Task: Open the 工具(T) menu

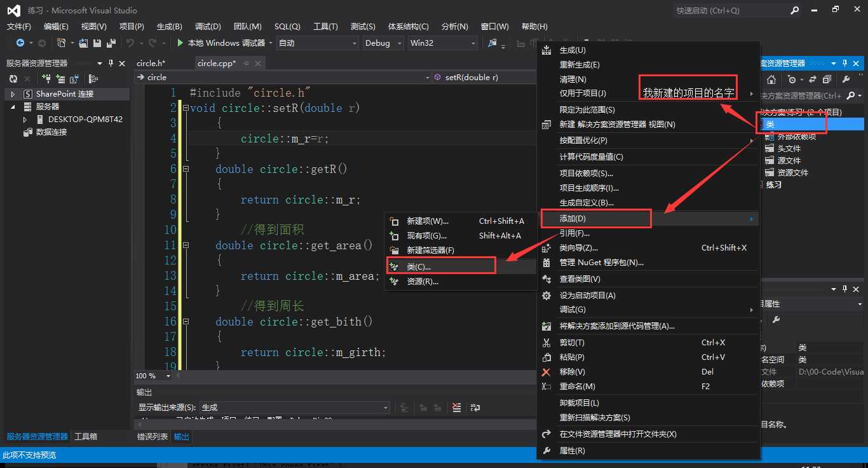Action: pyautogui.click(x=325, y=27)
